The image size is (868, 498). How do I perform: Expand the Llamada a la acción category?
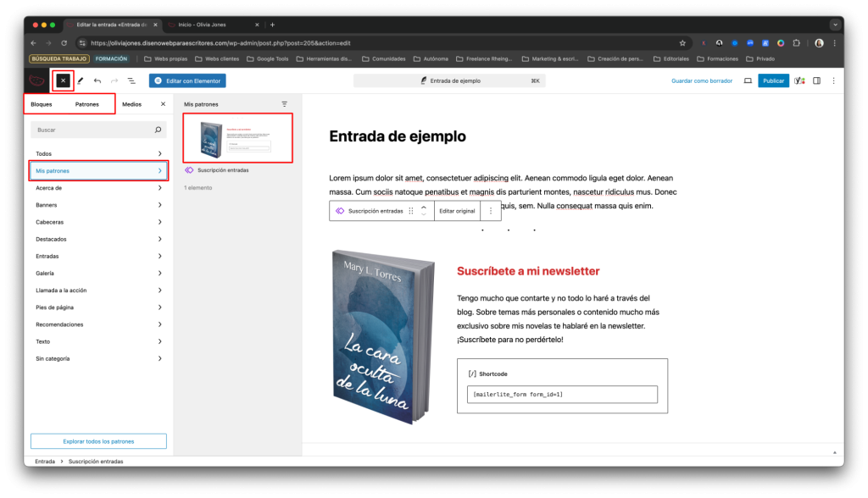pyautogui.click(x=98, y=290)
